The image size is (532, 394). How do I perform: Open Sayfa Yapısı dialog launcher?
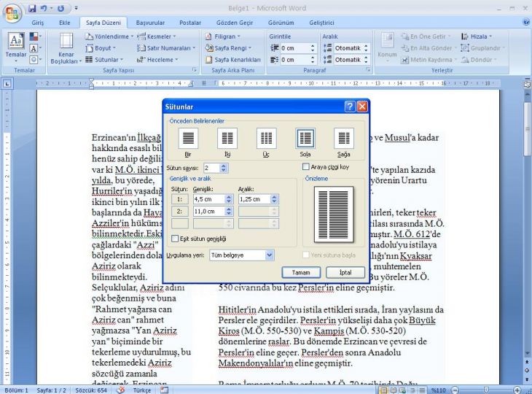click(x=195, y=69)
